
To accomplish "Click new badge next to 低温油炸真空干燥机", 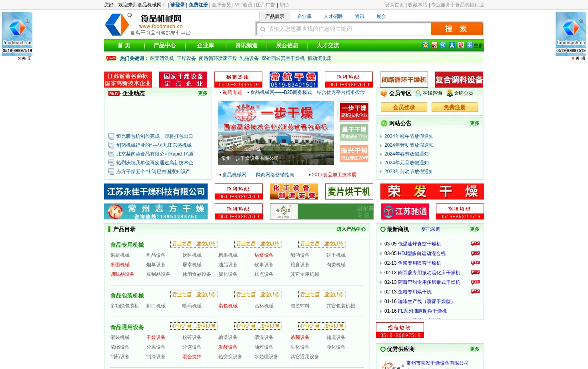I will 475,243.
